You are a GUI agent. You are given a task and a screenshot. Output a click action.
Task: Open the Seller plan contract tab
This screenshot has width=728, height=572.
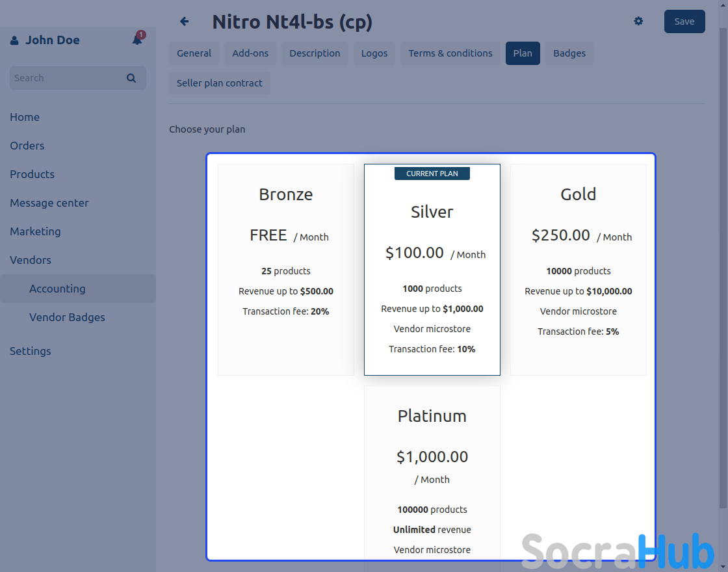(x=220, y=83)
